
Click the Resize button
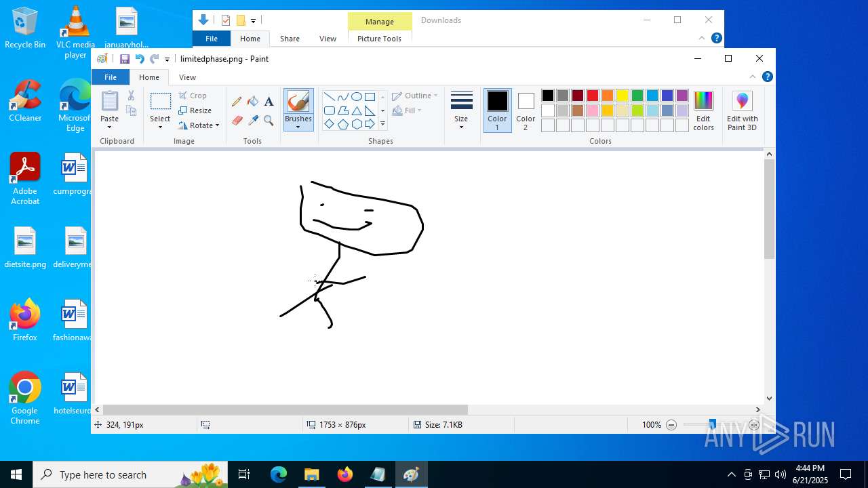pyautogui.click(x=195, y=110)
